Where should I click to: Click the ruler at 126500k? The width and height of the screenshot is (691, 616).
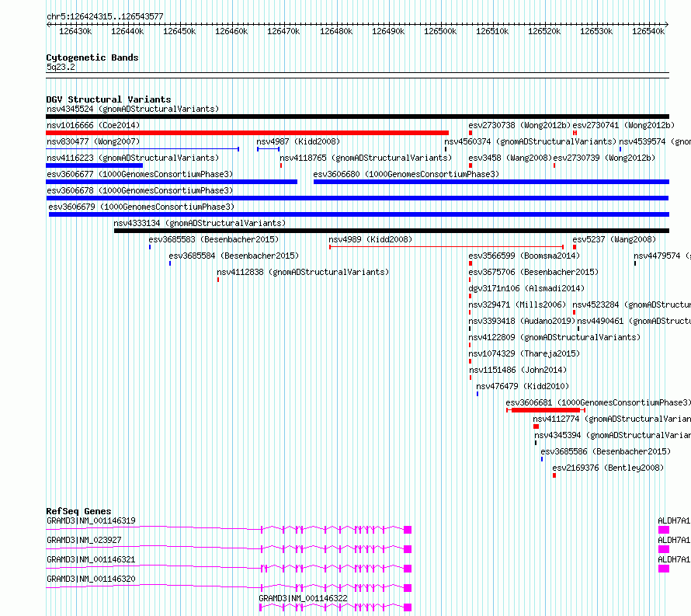coord(440,31)
